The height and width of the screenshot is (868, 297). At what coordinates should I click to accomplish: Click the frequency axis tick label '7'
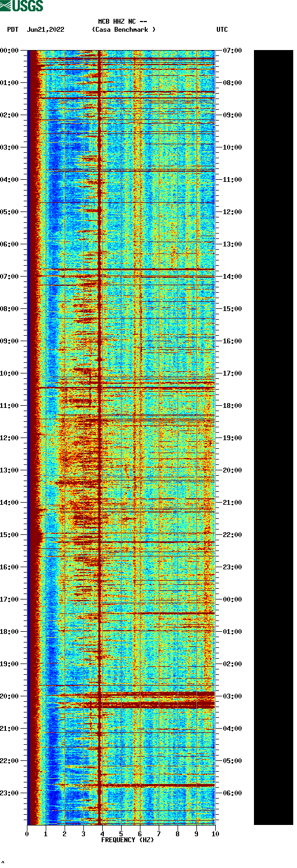(x=159, y=834)
